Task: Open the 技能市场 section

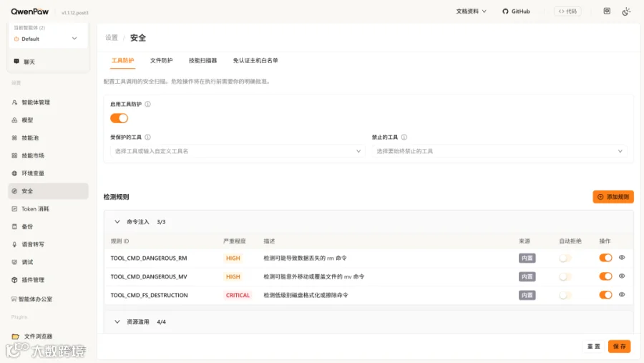Action: click(x=48, y=155)
